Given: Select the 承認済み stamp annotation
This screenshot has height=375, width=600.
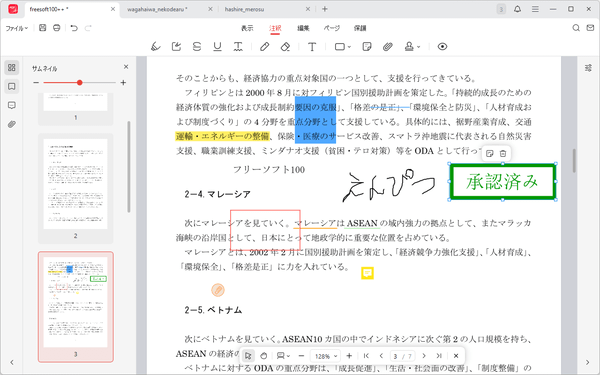Looking at the screenshot, I should 502,182.
